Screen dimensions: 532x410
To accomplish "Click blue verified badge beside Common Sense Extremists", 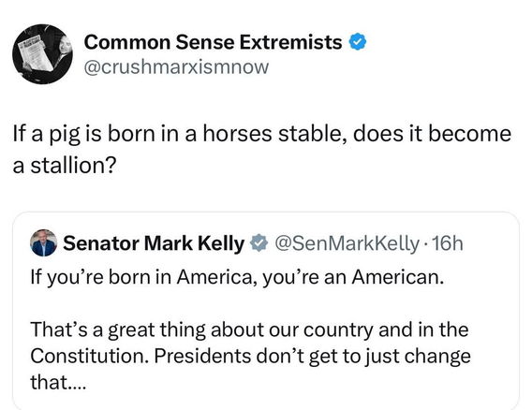I will (x=358, y=42).
